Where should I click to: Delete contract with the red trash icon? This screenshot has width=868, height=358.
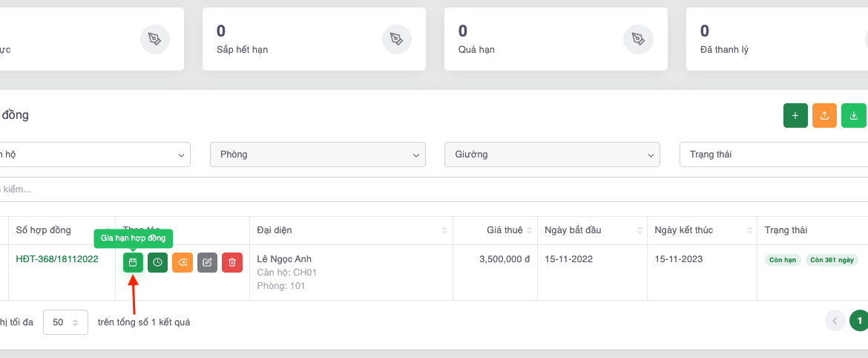click(232, 262)
